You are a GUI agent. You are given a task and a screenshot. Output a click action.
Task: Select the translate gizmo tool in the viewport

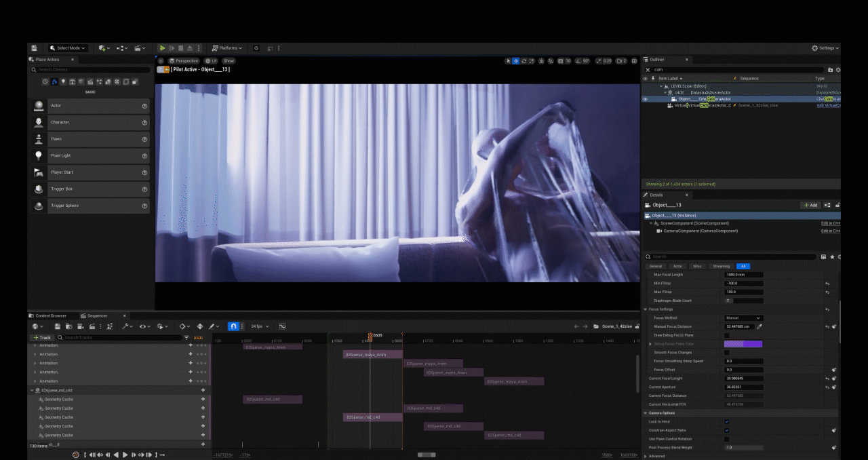[516, 60]
